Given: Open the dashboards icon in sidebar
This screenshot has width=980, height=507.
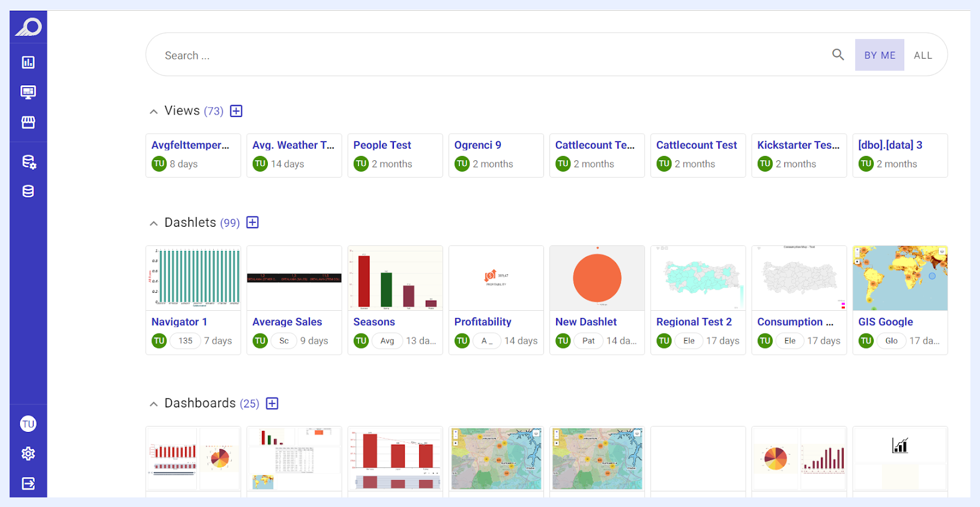Looking at the screenshot, I should [x=28, y=62].
